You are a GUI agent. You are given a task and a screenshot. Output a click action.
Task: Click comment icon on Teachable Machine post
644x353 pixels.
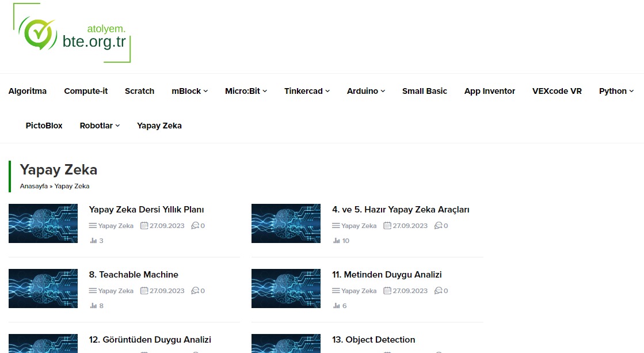[x=195, y=291]
